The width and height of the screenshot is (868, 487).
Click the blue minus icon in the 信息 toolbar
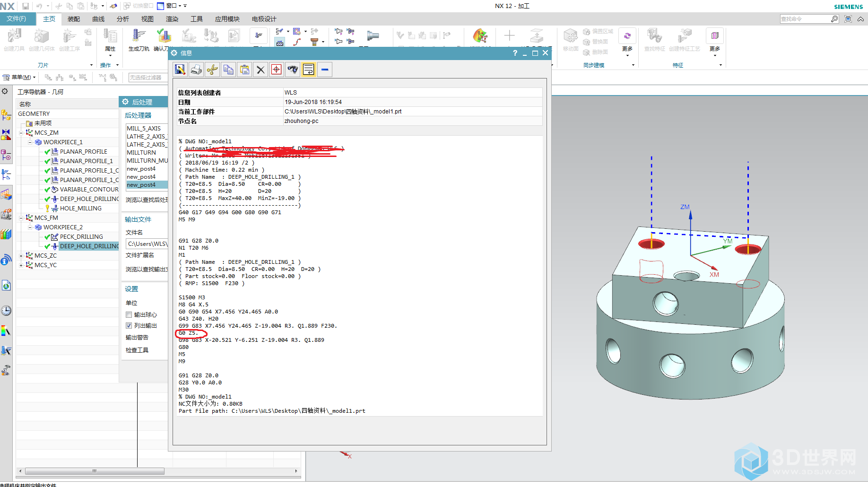click(x=325, y=70)
